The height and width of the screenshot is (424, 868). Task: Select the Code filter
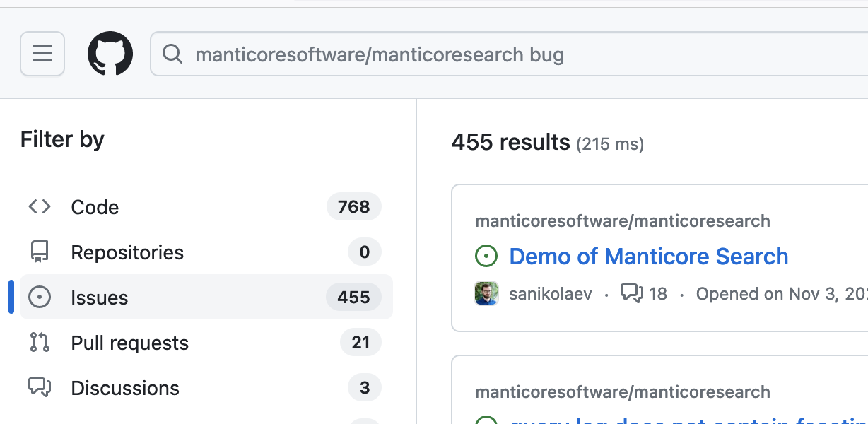pos(206,207)
